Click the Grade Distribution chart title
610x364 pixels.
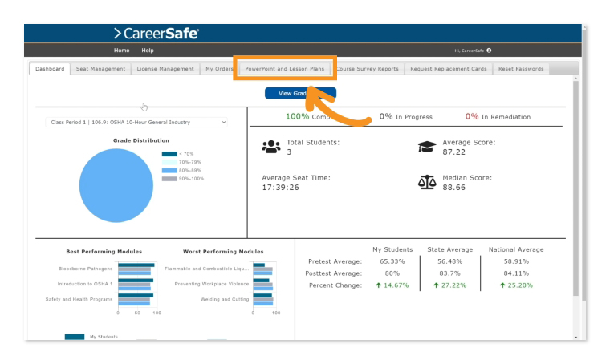(x=141, y=140)
